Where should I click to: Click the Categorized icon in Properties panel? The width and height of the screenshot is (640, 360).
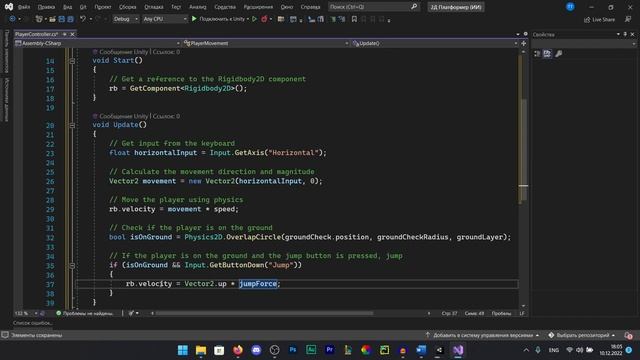[537, 53]
